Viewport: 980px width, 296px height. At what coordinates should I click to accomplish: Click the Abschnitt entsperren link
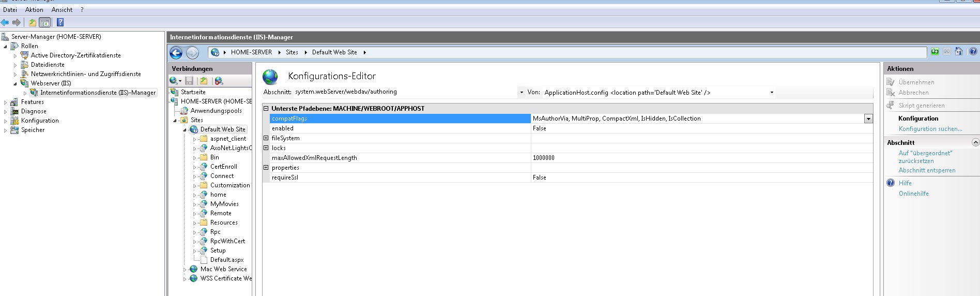(927, 170)
